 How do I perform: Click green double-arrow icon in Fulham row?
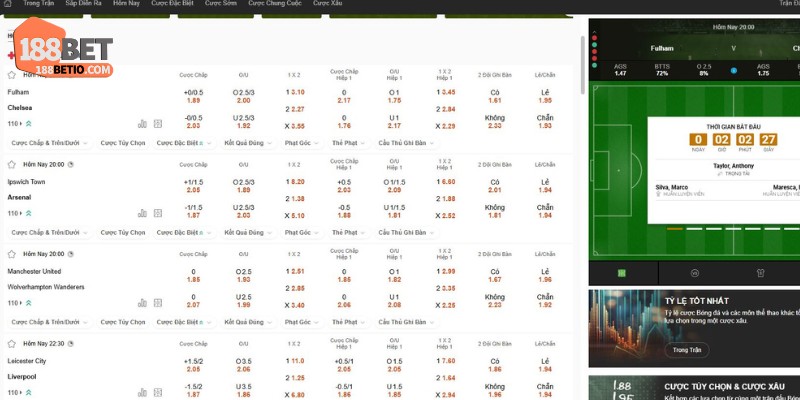29,124
